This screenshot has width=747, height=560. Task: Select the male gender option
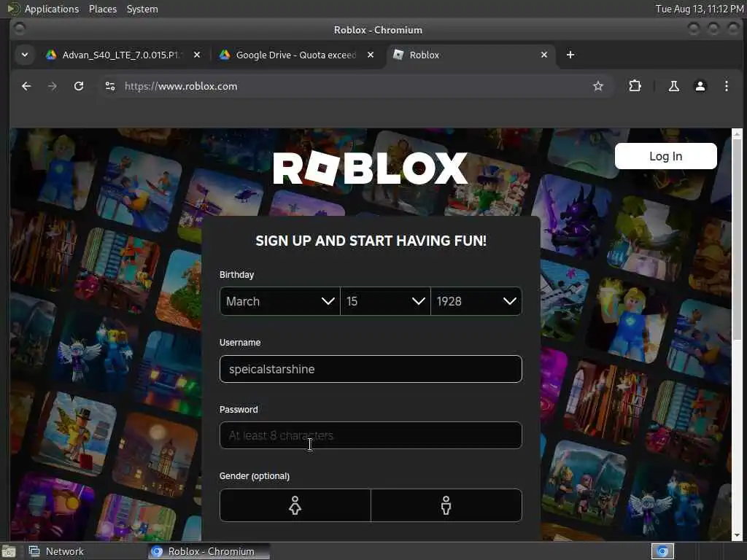[x=446, y=505]
